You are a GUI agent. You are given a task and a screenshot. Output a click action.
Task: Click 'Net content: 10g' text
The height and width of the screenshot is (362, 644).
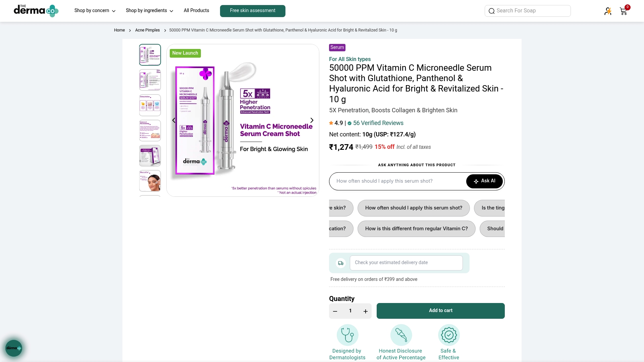click(351, 135)
